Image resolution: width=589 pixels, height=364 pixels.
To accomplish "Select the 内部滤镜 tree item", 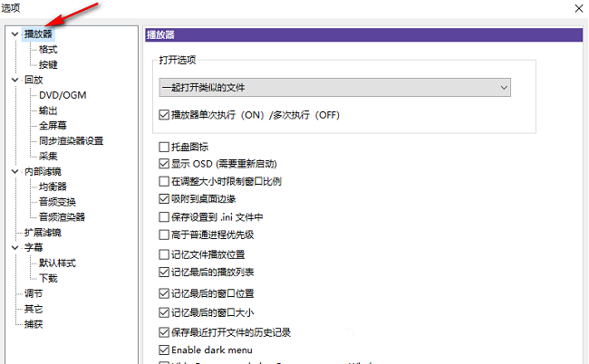I will point(43,172).
